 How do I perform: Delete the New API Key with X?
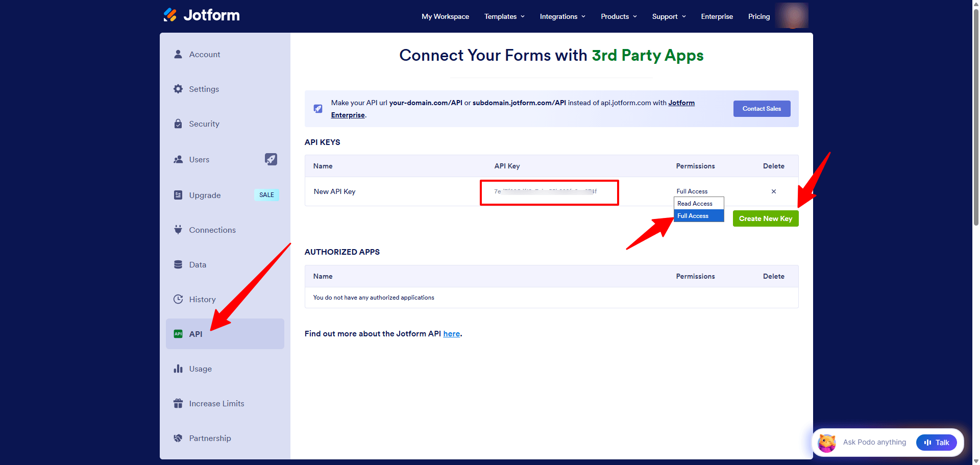[774, 191]
